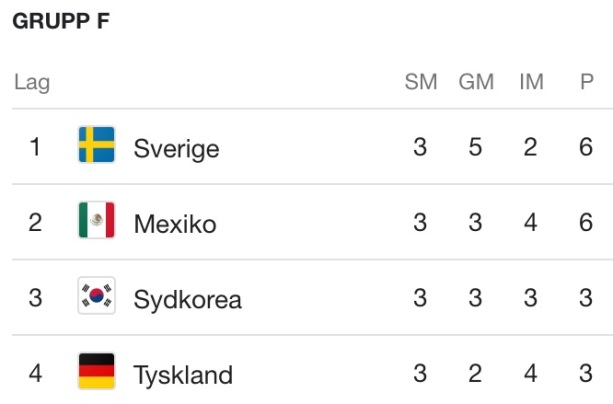This screenshot has height=404, width=613.
Task: Click the Lag column header
Action: pyautogui.click(x=32, y=83)
